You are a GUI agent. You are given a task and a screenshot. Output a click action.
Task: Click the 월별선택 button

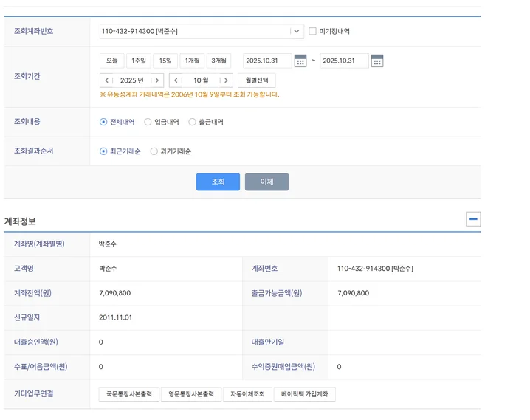[257, 80]
